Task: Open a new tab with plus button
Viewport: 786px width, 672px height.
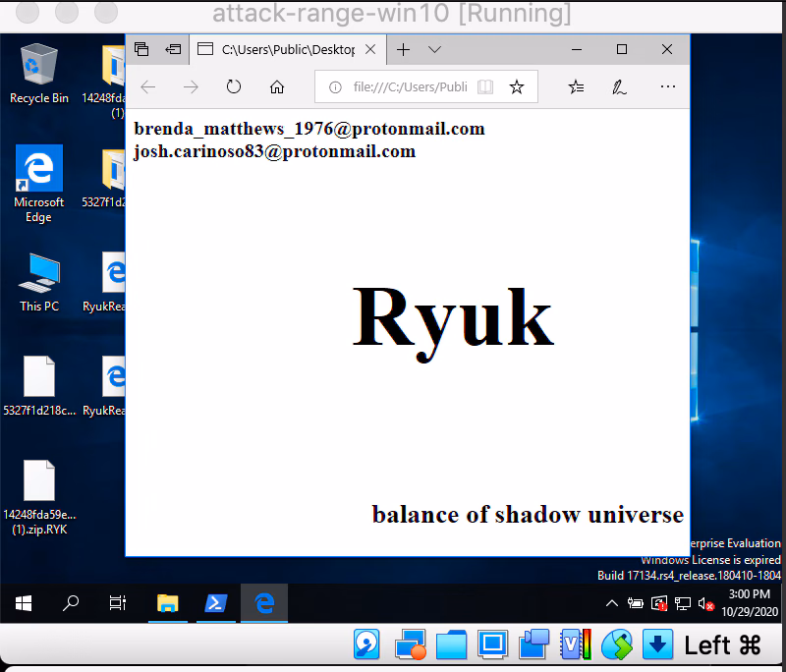Action: pyautogui.click(x=403, y=49)
